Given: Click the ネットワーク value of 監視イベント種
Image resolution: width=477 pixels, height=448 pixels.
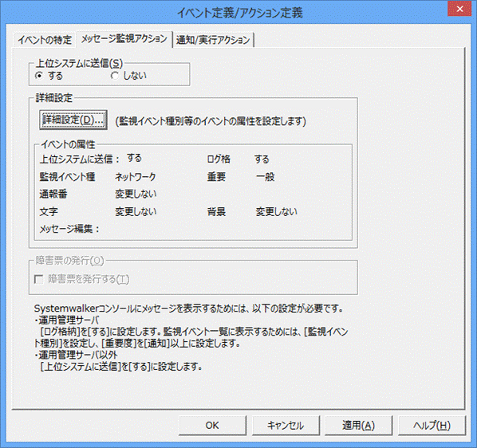Looking at the screenshot, I should (x=136, y=177).
